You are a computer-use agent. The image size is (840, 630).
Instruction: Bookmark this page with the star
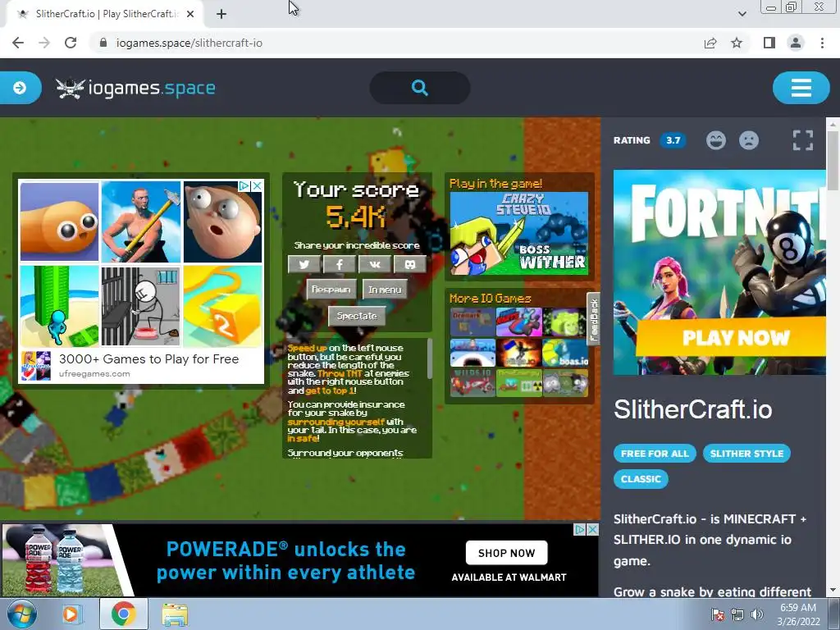coord(737,43)
